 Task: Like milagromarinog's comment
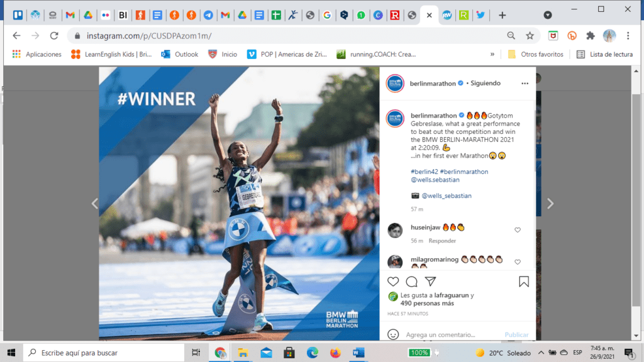(x=518, y=261)
